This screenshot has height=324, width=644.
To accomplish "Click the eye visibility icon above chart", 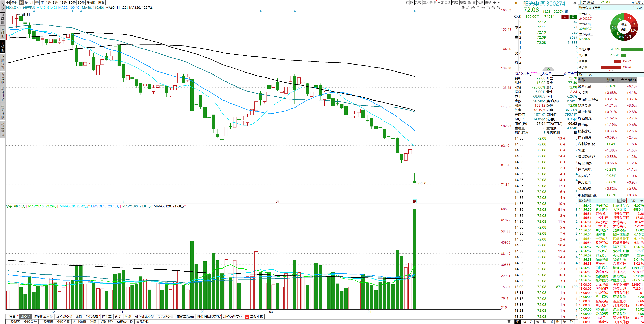I will (x=463, y=8).
